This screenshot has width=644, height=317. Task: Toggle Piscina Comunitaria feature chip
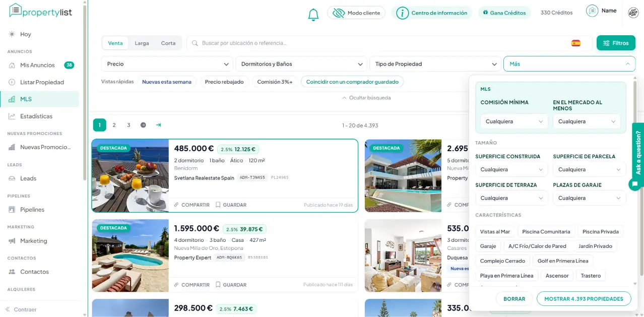(x=546, y=232)
